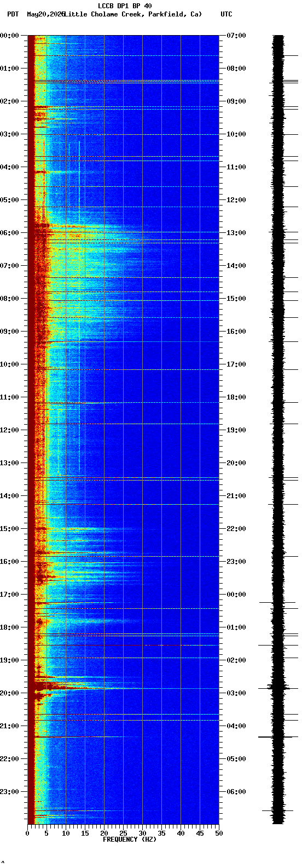
Task: Click PDT axis label "07:00"
Action: tap(9, 266)
